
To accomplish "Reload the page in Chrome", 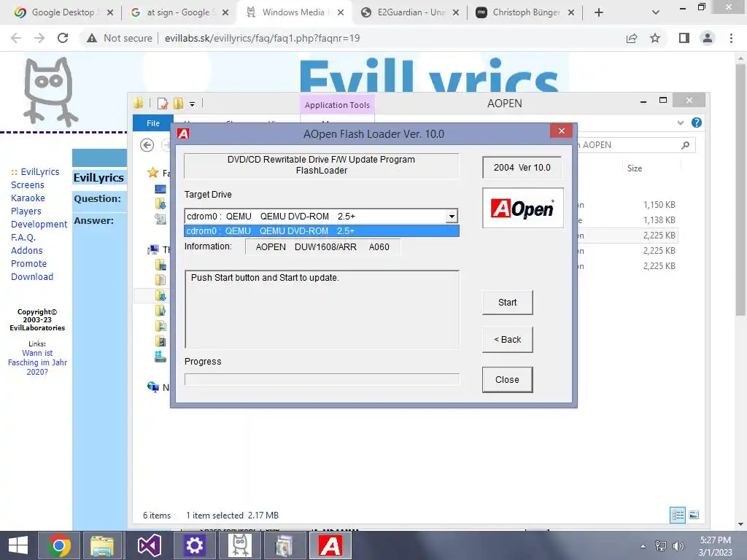I will [x=63, y=38].
